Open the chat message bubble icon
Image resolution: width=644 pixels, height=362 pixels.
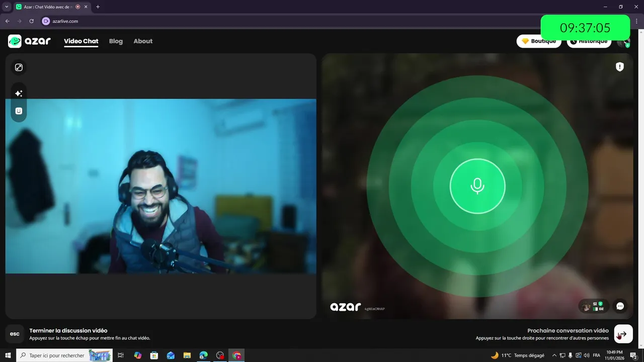pyautogui.click(x=620, y=306)
